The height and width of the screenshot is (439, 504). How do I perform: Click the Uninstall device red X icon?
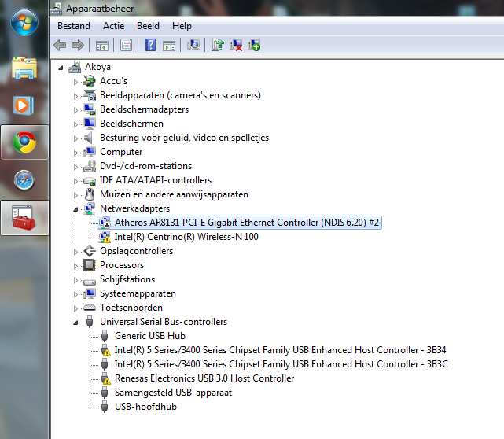point(236,46)
